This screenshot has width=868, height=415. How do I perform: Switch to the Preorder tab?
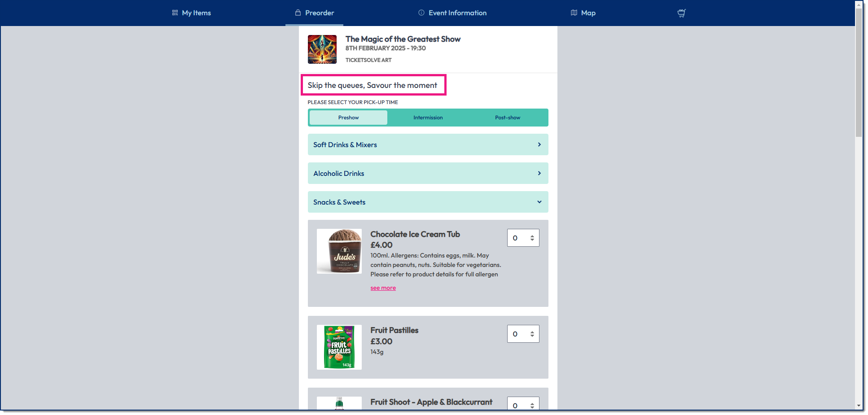point(314,13)
